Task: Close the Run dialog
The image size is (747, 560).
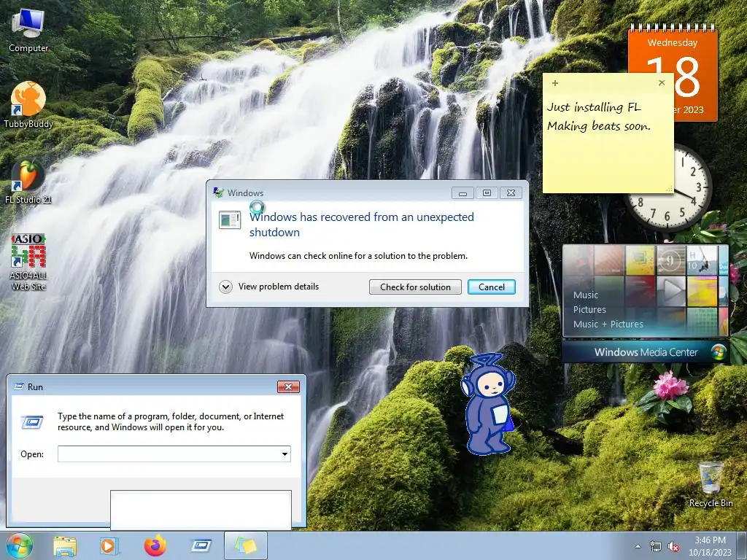Action: point(288,386)
